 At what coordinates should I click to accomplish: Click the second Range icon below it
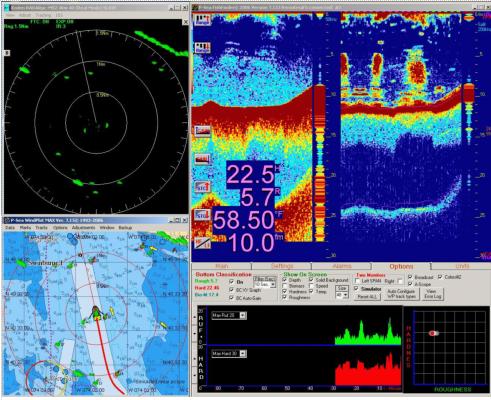coord(203,48)
